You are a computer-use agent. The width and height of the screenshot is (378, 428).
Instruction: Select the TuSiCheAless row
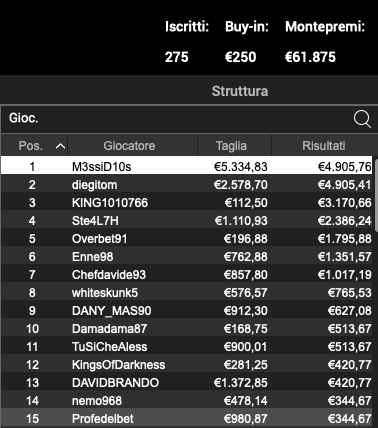point(186,346)
